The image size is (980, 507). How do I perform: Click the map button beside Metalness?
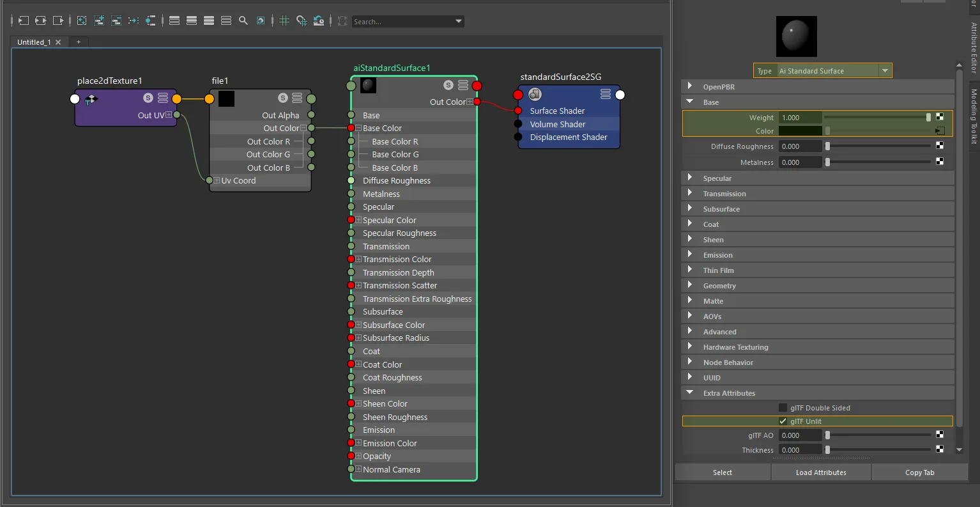940,162
